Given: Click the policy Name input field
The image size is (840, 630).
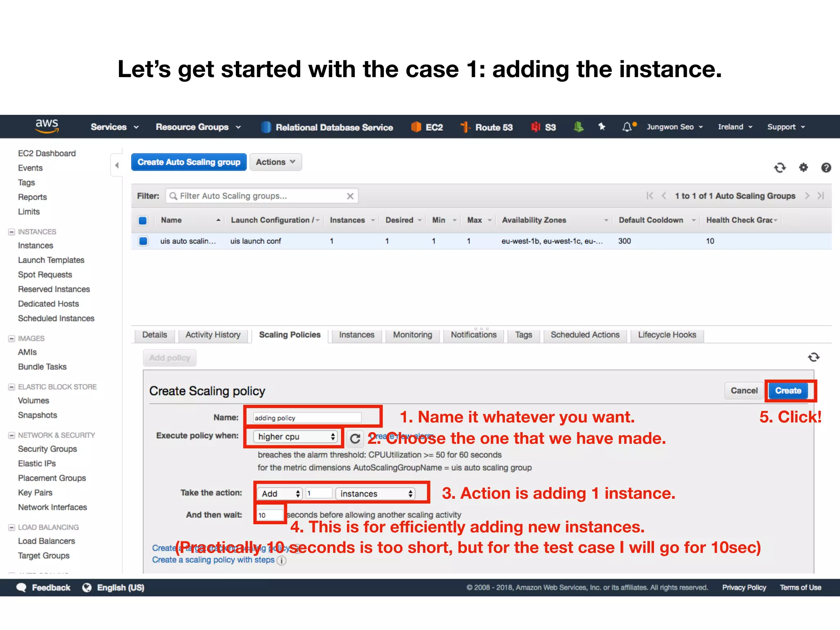Looking at the screenshot, I should [x=307, y=418].
